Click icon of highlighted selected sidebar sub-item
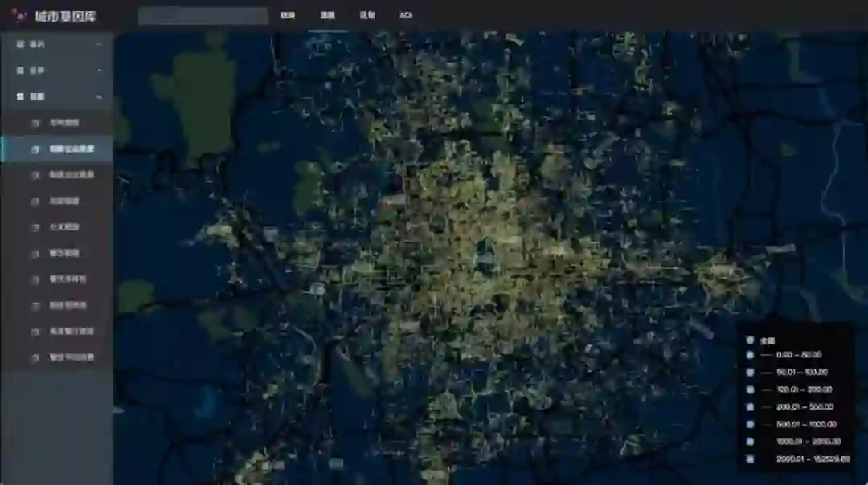This screenshot has width=868, height=485. click(x=35, y=149)
